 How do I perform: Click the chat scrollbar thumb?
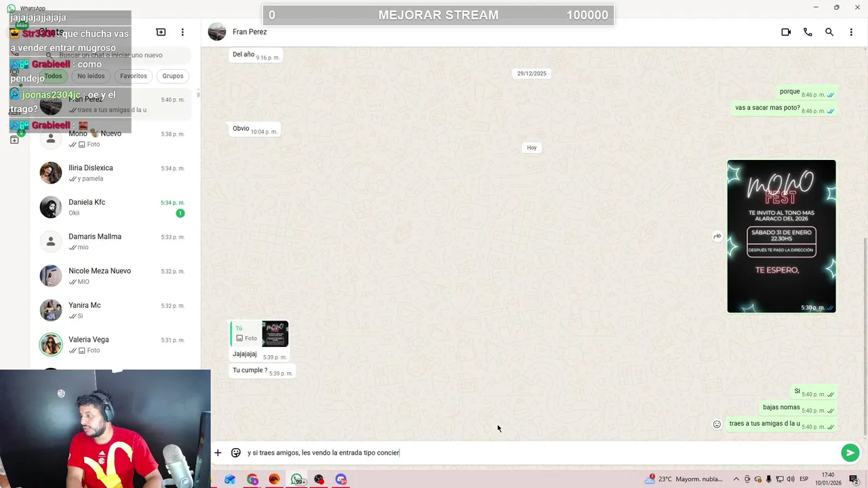pyautogui.click(x=865, y=335)
